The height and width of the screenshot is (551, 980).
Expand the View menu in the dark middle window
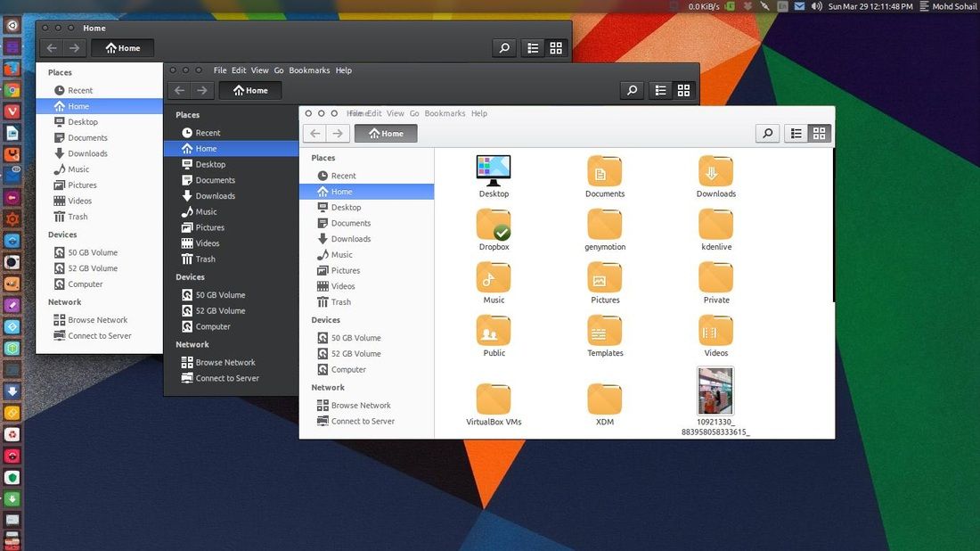259,70
